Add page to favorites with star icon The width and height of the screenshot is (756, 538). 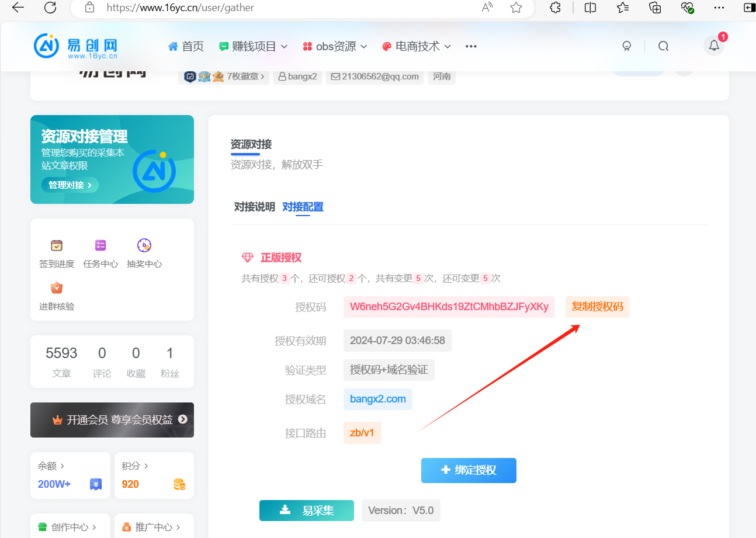click(516, 8)
